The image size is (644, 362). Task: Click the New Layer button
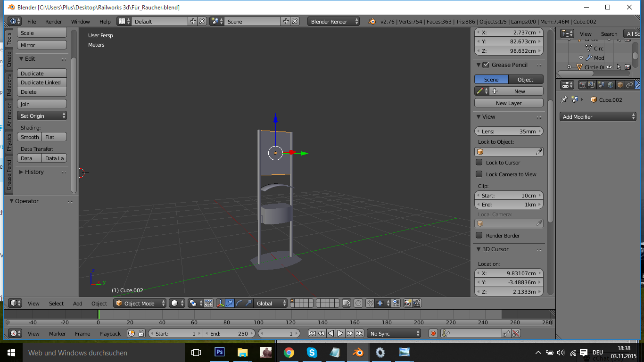click(509, 103)
